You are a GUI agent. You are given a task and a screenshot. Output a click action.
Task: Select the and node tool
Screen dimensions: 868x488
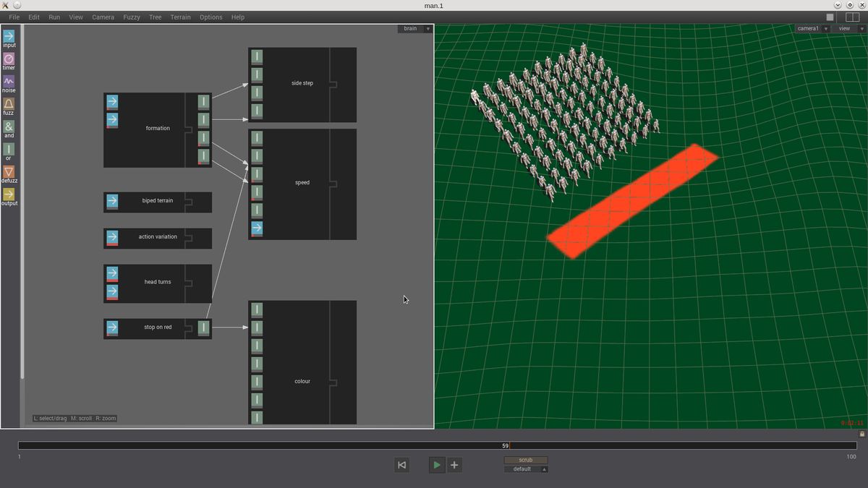tap(9, 128)
